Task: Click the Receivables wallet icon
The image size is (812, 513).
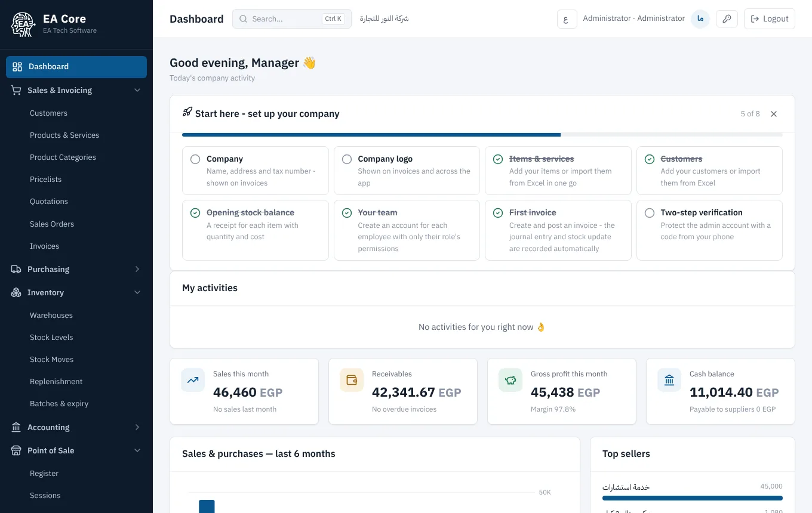Action: [x=352, y=380]
